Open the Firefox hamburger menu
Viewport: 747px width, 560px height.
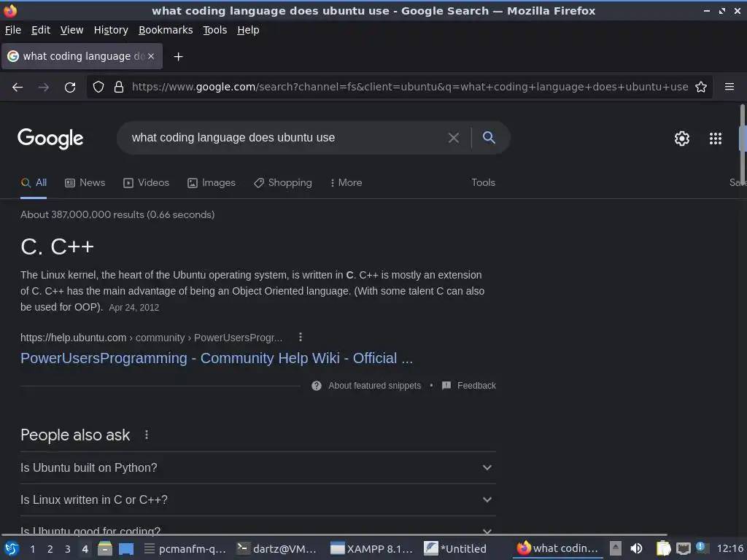click(x=729, y=87)
